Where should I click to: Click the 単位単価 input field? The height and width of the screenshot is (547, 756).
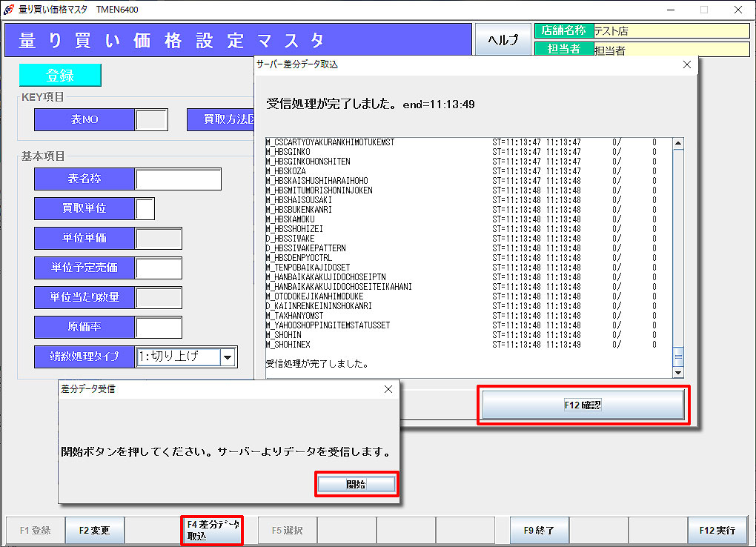(x=158, y=238)
